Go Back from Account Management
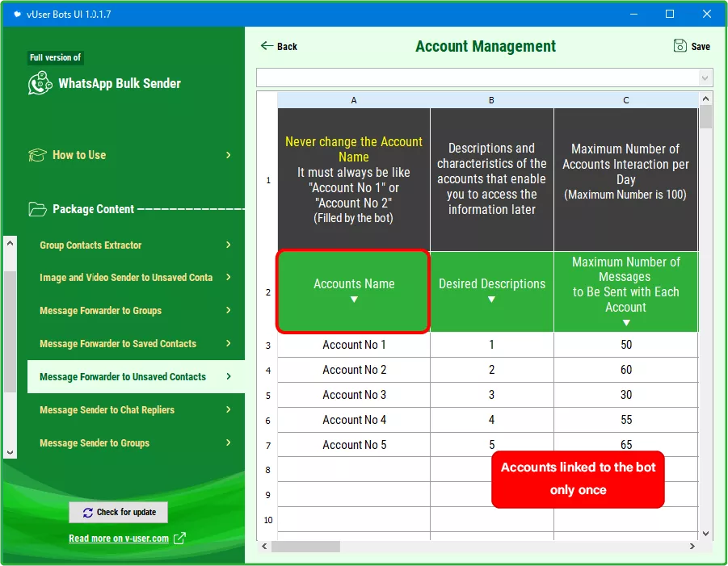 coord(279,46)
